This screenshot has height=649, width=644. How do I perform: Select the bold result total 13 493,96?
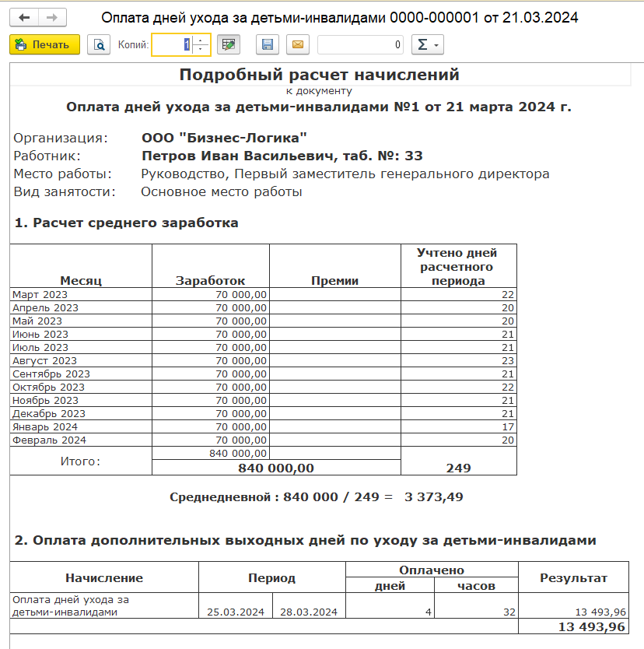tap(574, 626)
